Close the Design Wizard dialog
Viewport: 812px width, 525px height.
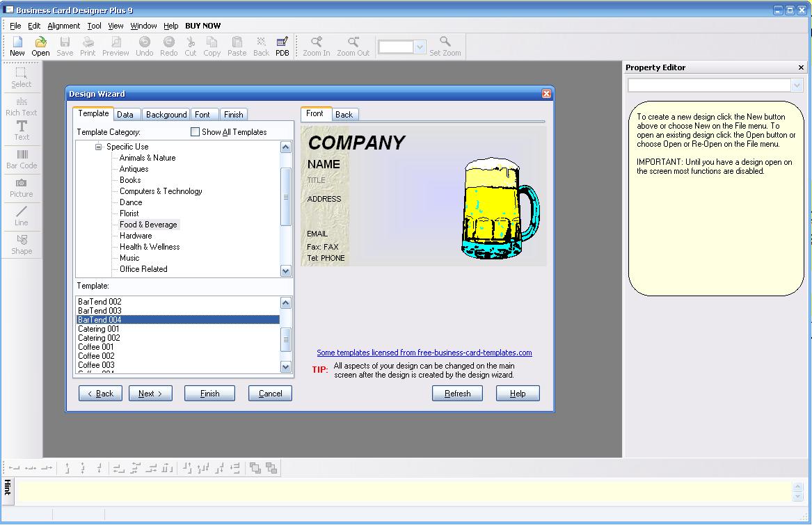coord(546,94)
